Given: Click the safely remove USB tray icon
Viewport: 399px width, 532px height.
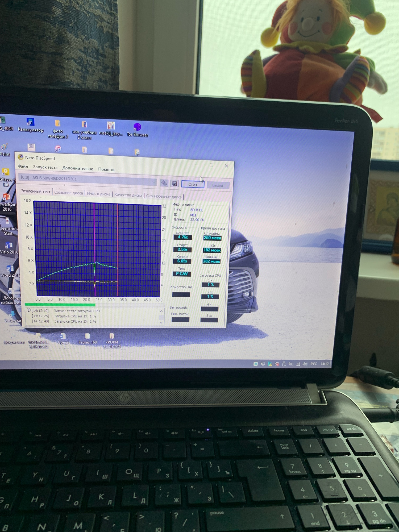Looking at the screenshot, I should coord(284,364).
